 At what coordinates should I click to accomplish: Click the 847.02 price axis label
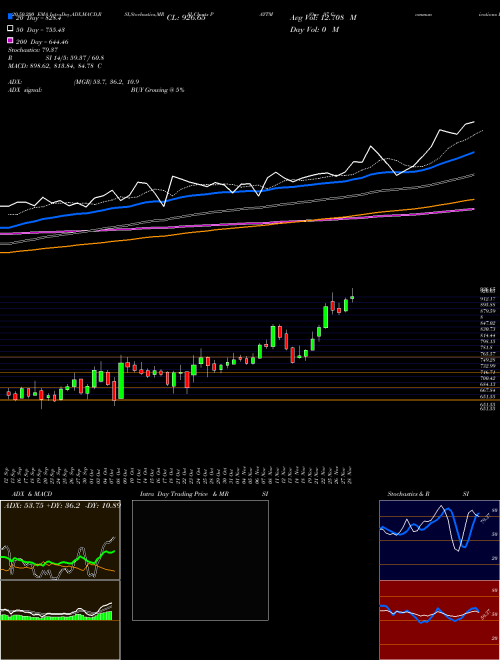click(x=487, y=323)
